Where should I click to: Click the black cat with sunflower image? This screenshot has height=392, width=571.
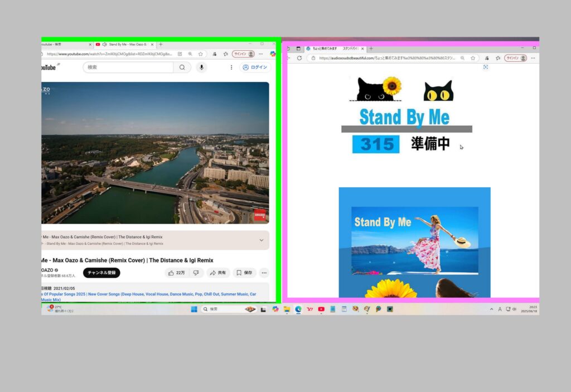point(375,89)
